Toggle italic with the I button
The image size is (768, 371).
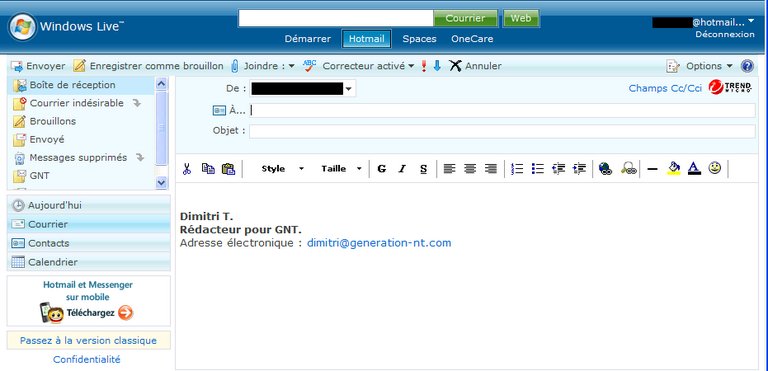tap(403, 169)
